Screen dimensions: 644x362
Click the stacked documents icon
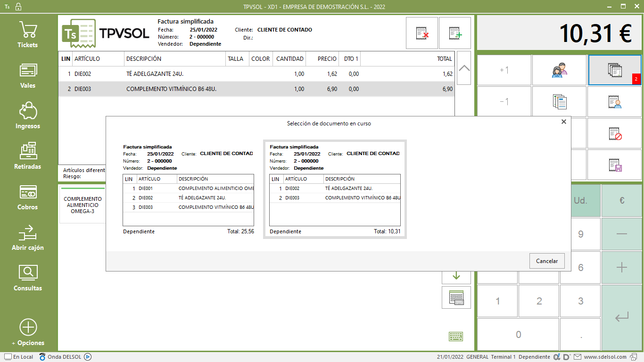[560, 101]
